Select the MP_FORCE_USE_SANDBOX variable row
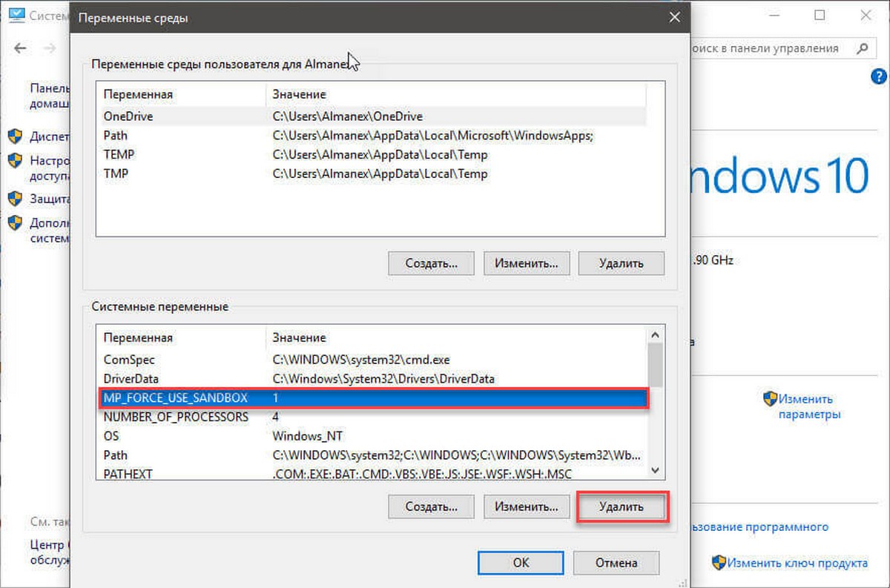 pos(373,398)
